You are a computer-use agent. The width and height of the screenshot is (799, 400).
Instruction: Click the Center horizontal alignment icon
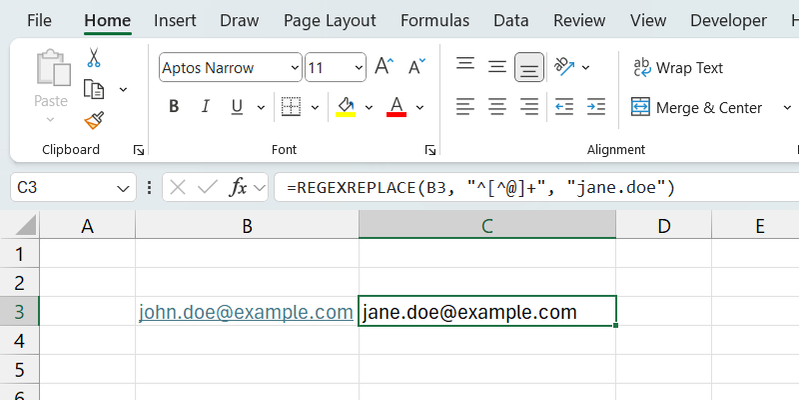click(497, 106)
